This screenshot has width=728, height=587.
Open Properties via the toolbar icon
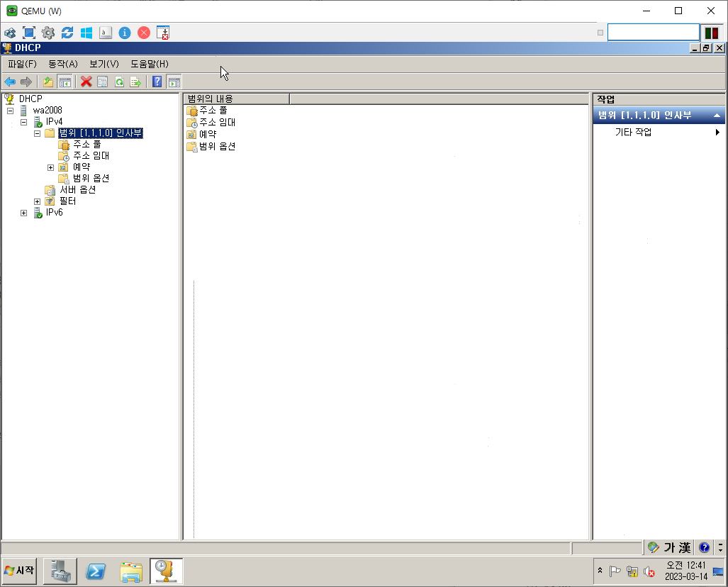tap(102, 82)
